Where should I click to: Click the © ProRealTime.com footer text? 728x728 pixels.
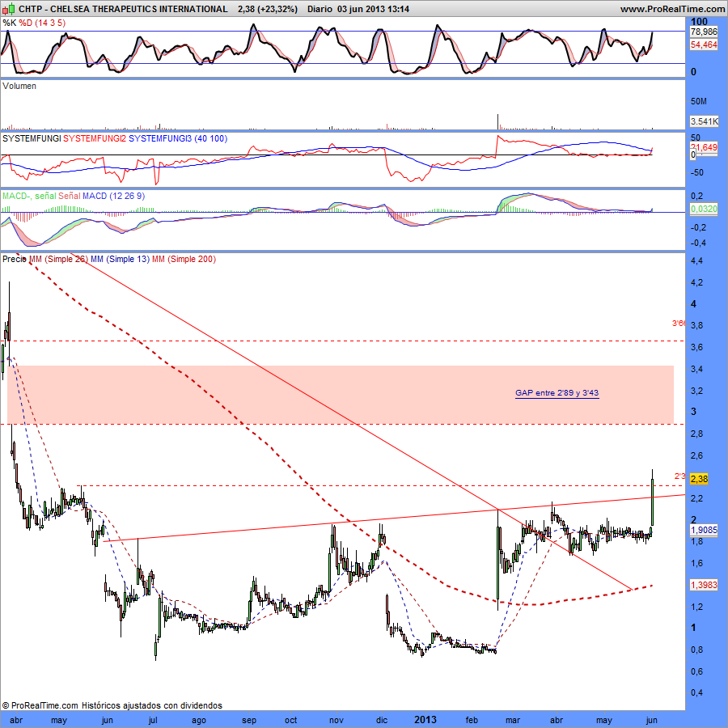(x=40, y=705)
